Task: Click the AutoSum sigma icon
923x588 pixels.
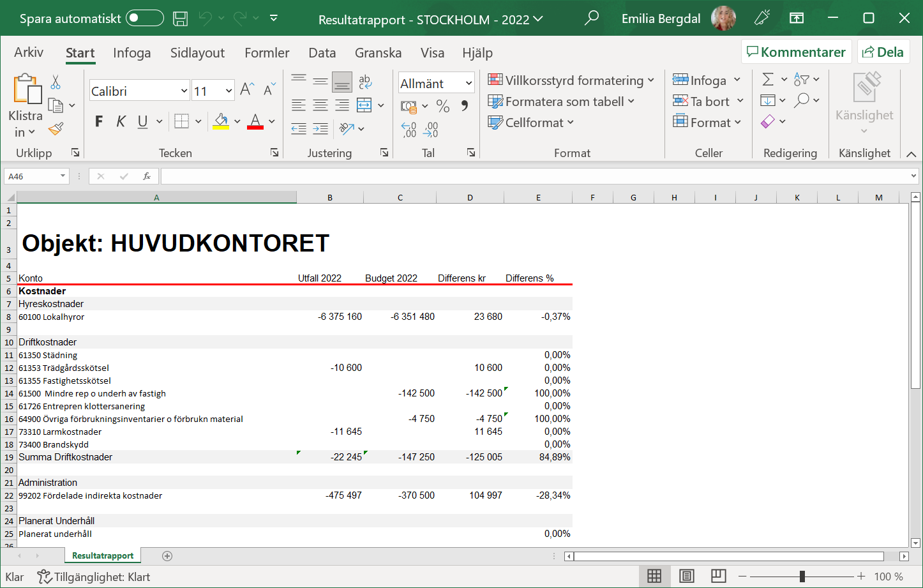Action: pos(768,80)
